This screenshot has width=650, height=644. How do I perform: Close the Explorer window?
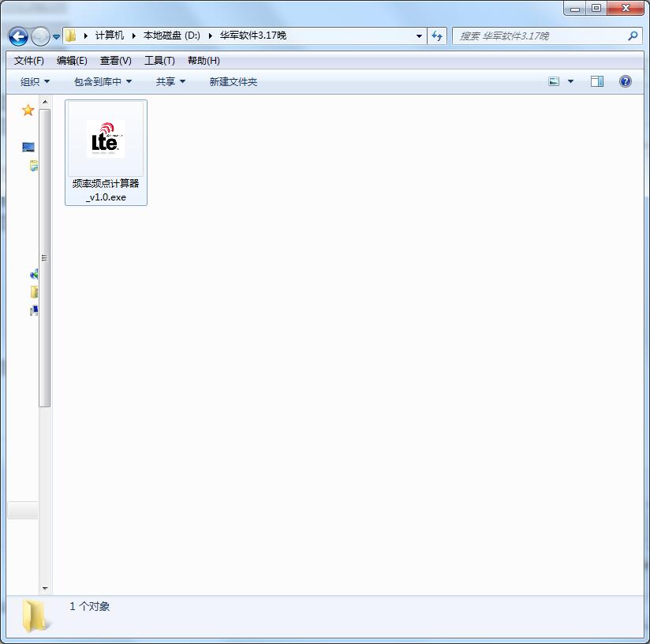tap(626, 9)
